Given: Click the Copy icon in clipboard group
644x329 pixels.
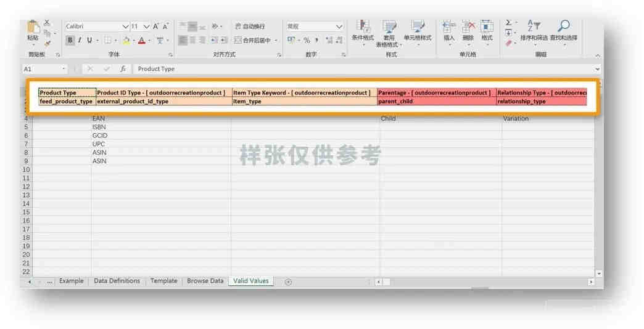Looking at the screenshot, I should [x=47, y=33].
